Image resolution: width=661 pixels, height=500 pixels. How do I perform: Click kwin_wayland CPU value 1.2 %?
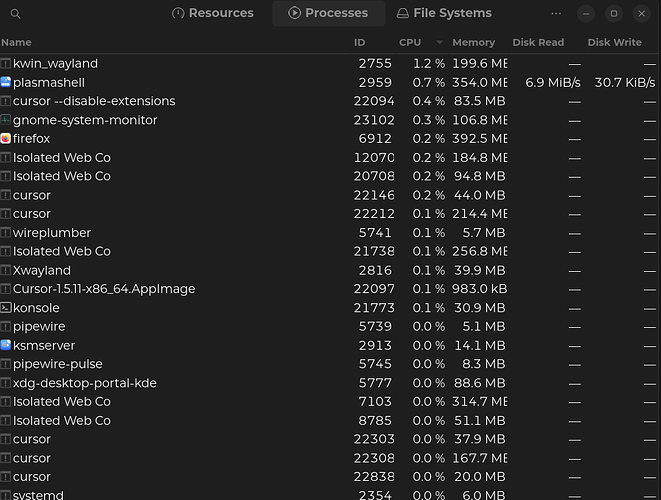pos(429,64)
